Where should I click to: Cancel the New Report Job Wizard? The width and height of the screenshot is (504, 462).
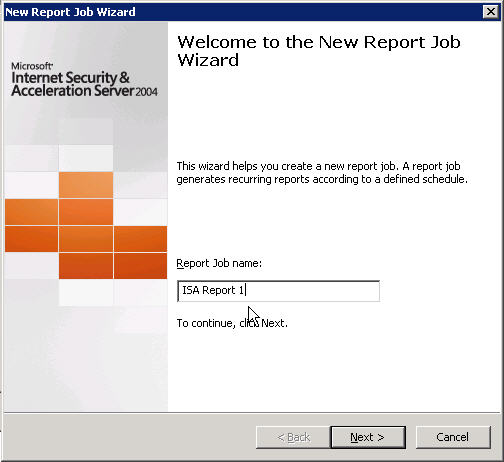point(453,437)
